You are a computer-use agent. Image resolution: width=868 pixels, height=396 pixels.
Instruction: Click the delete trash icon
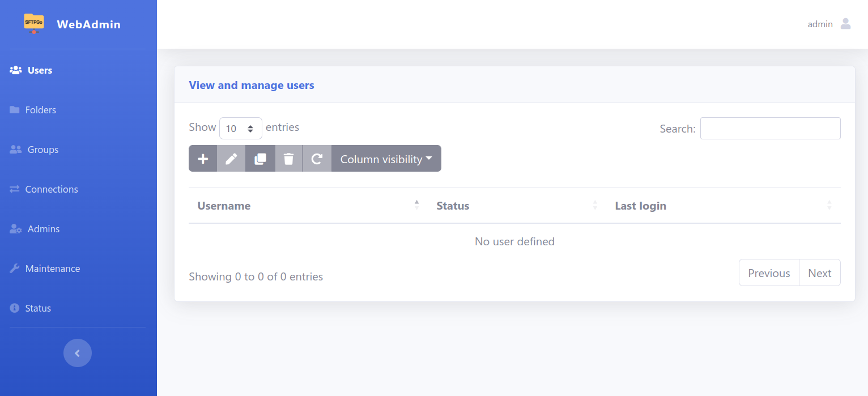(x=289, y=159)
